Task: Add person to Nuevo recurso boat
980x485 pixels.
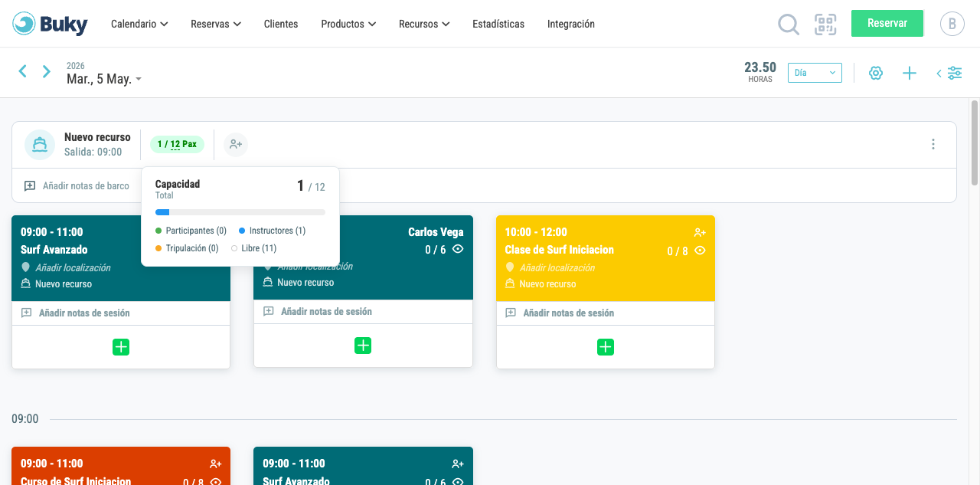Action: (x=236, y=144)
